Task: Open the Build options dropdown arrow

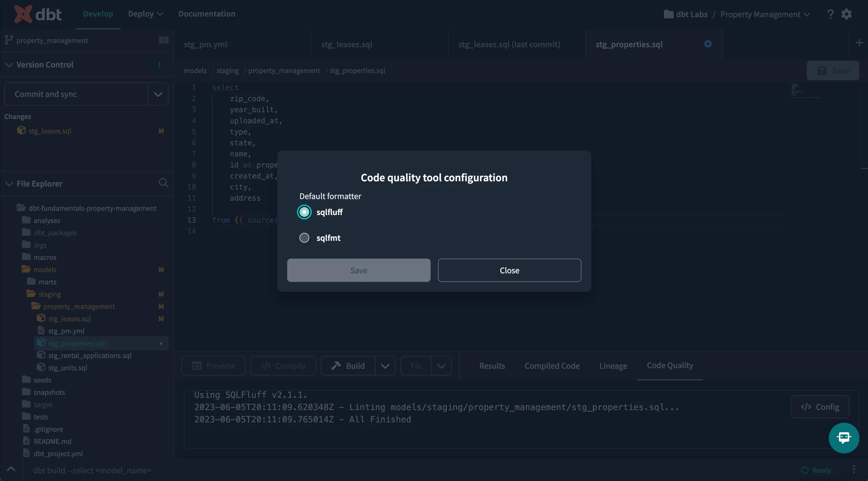Action: coord(385,366)
